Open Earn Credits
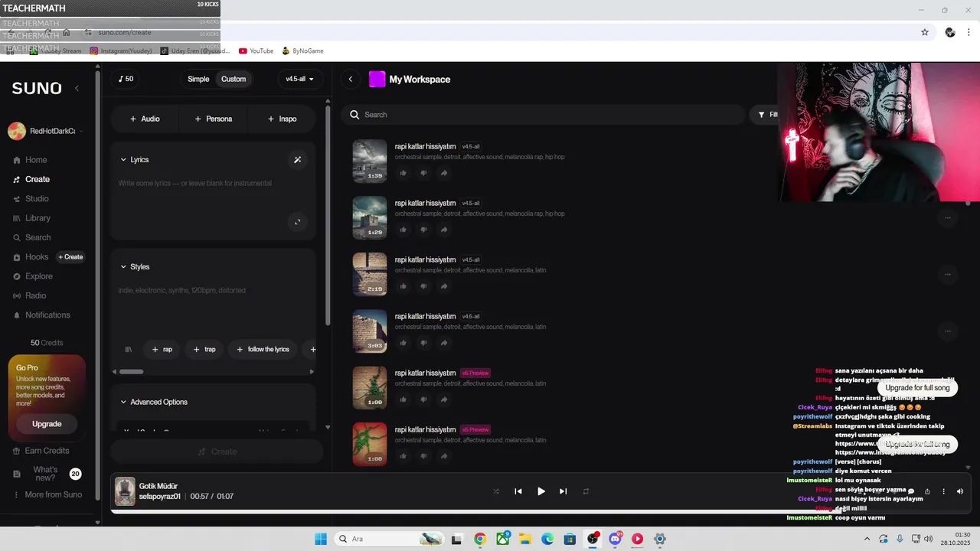Screen dimensions: 980x551 point(41,451)
